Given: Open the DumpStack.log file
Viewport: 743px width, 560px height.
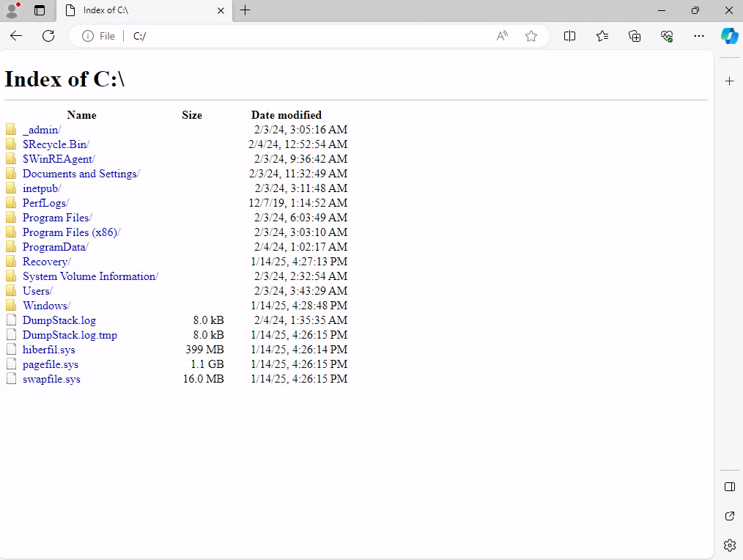Looking at the screenshot, I should [59, 321].
